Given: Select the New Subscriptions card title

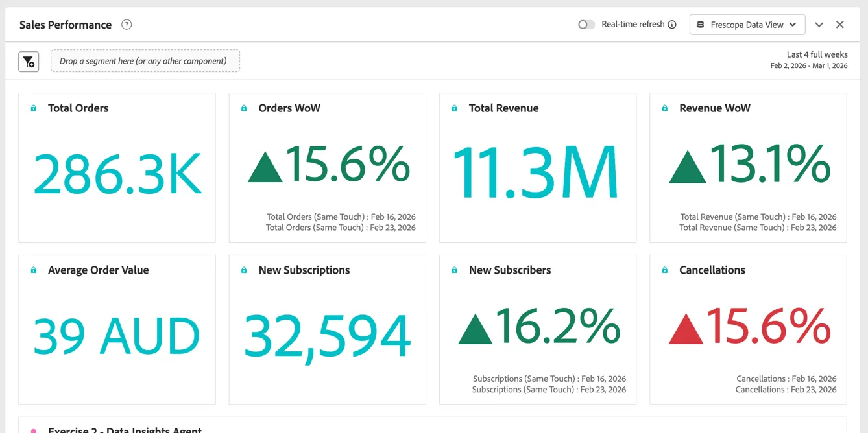Looking at the screenshot, I should (x=304, y=270).
